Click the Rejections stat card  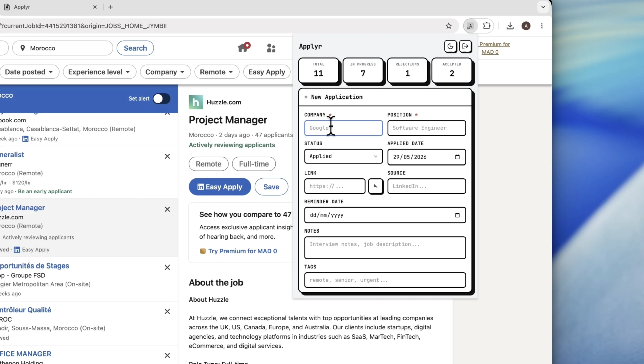pos(407,70)
